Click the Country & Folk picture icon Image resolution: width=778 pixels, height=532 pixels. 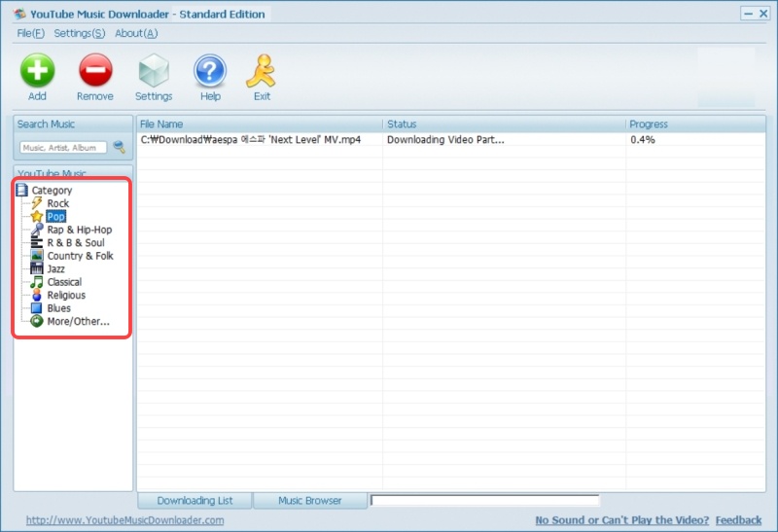pos(37,256)
